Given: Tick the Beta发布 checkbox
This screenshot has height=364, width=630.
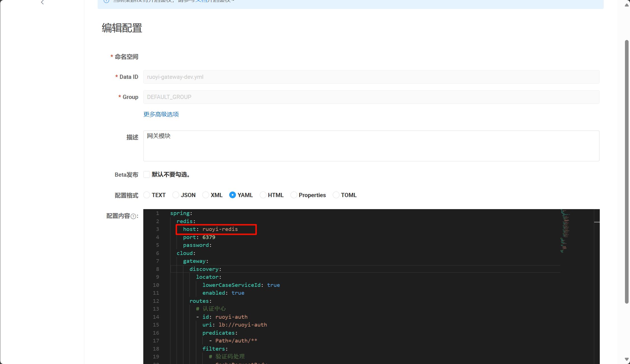Looking at the screenshot, I should pyautogui.click(x=147, y=174).
